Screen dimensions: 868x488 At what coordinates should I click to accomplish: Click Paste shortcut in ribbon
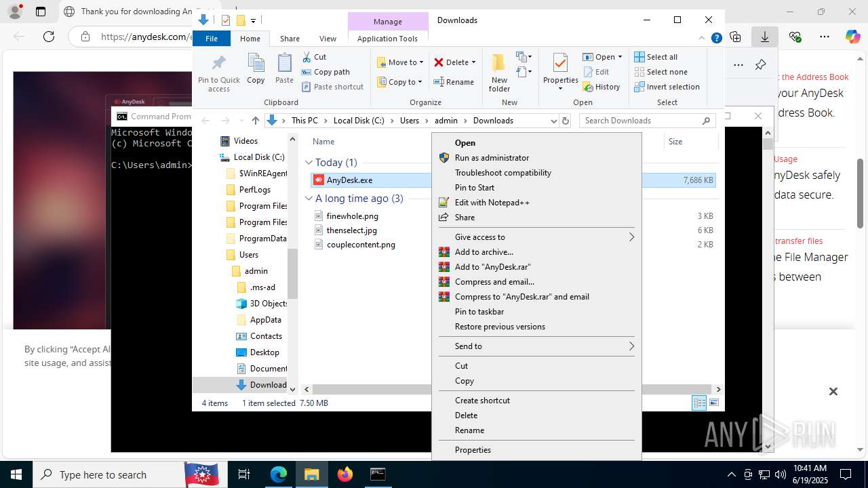(332, 87)
